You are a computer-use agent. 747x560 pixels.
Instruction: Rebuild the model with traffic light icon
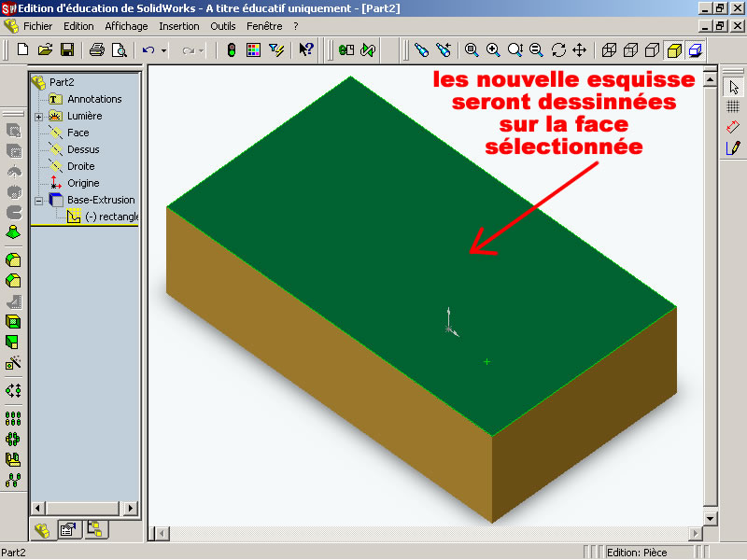click(x=231, y=49)
